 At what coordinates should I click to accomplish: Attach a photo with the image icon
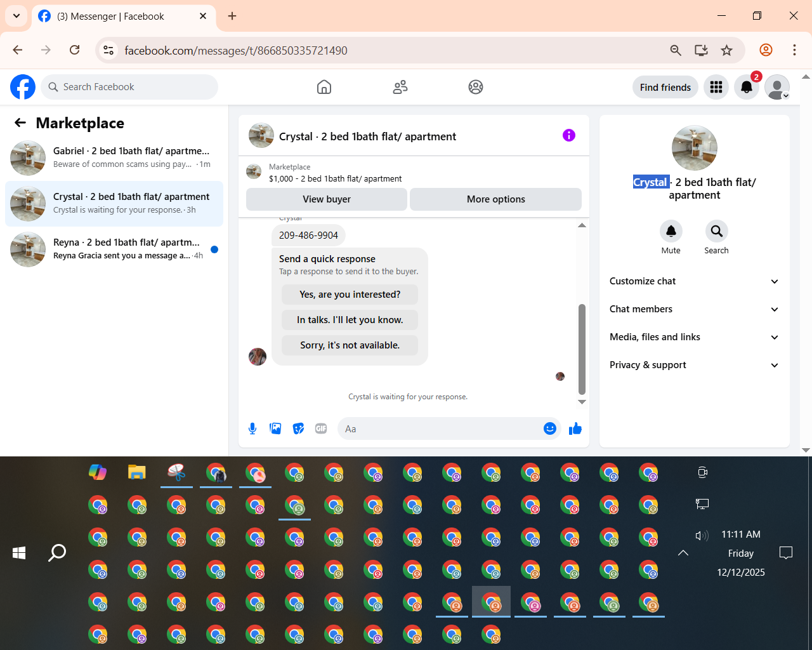pos(275,429)
